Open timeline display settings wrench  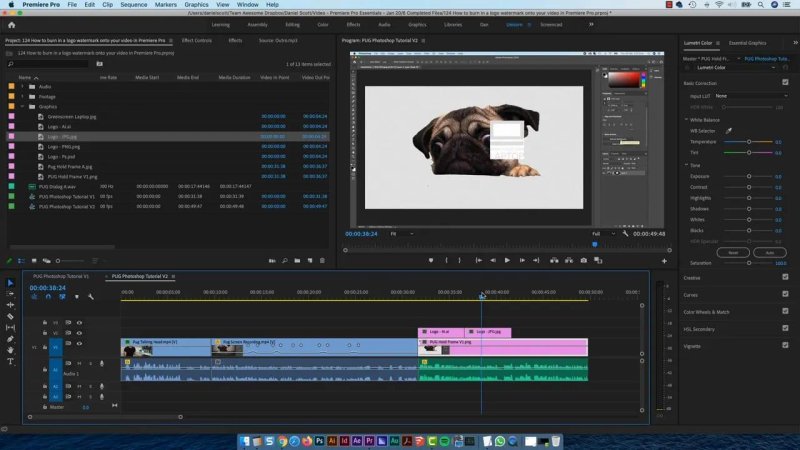tap(91, 296)
